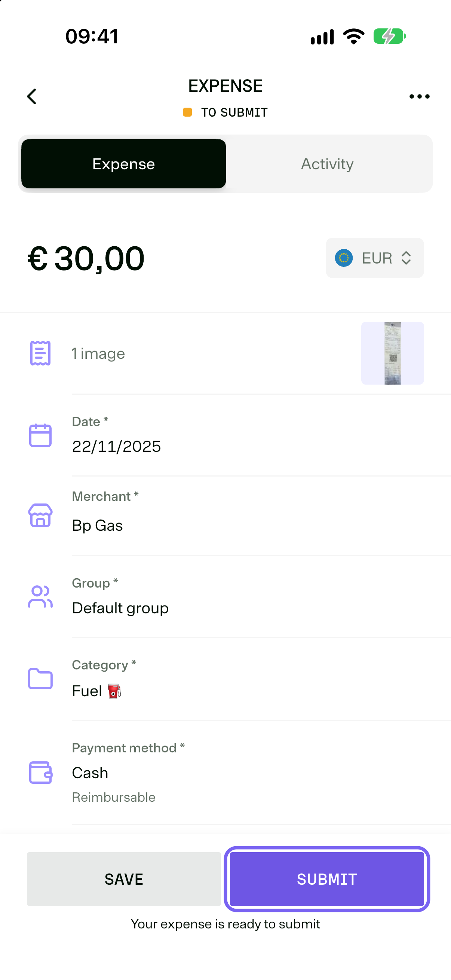Edit the Bp Gas merchant field

pos(261,515)
